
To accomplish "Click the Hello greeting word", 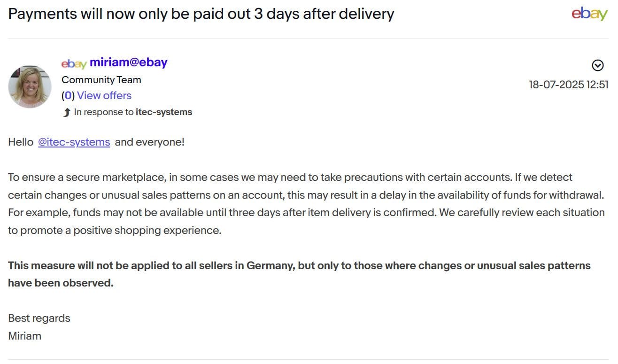I will pyautogui.click(x=21, y=142).
